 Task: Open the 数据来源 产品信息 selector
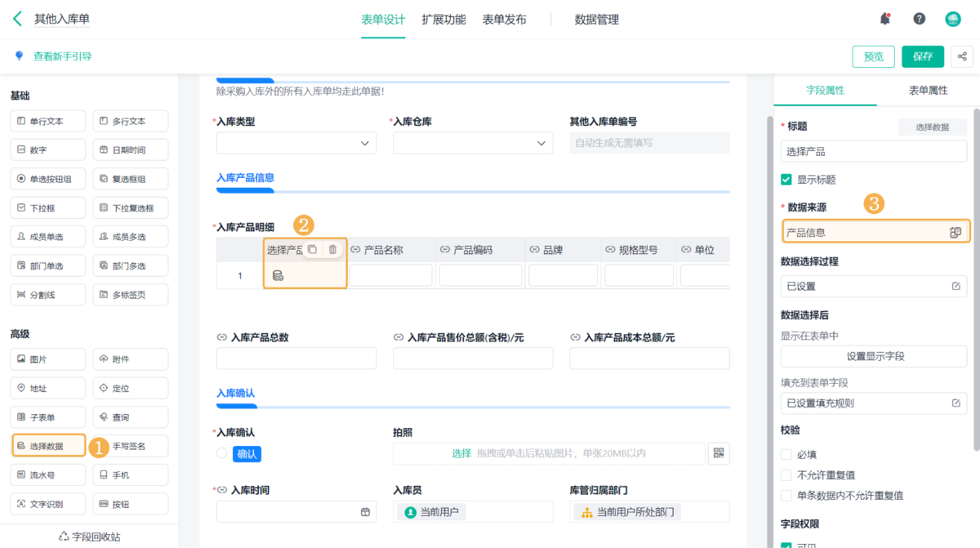(955, 233)
